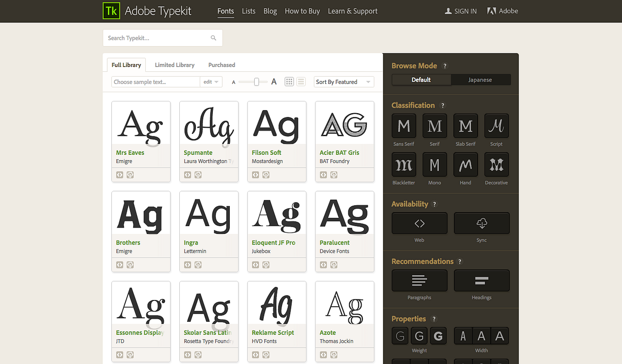This screenshot has width=622, height=364.
Task: Open the Blog menu item
Action: click(x=270, y=11)
